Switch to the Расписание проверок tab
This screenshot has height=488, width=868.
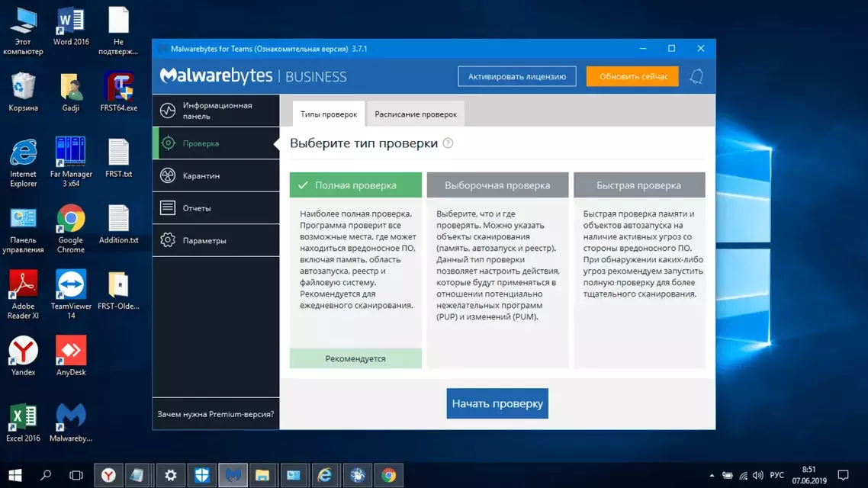(416, 114)
